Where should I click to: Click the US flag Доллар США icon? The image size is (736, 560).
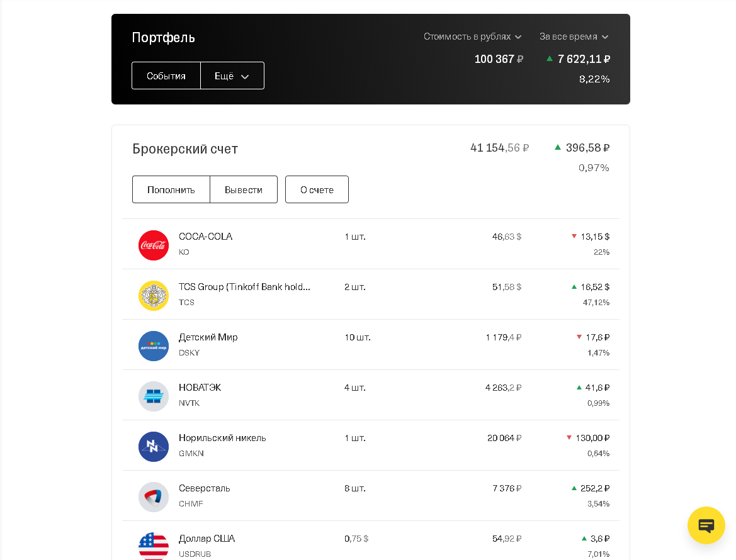(x=154, y=546)
